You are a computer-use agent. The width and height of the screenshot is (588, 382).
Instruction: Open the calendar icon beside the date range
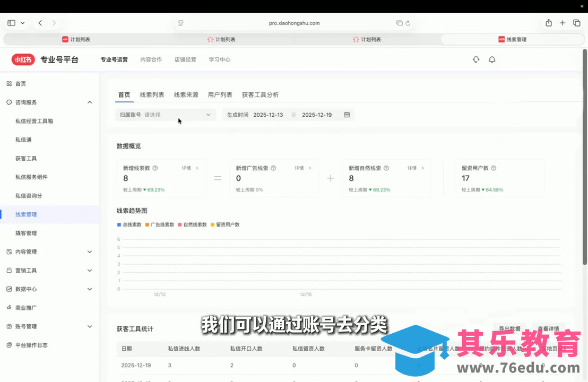(347, 115)
